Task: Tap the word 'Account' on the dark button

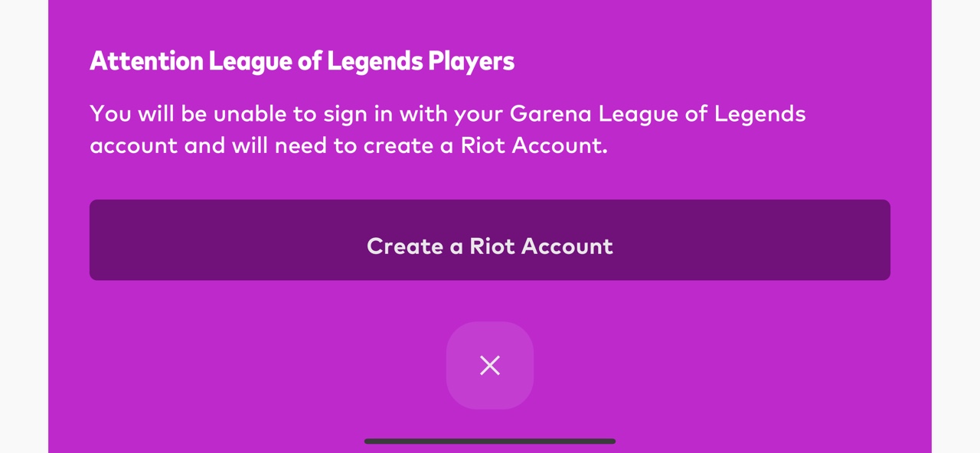Action: (567, 246)
